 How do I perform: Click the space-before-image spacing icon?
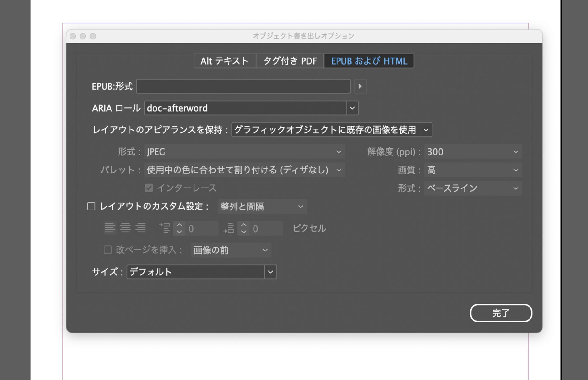[x=165, y=228]
